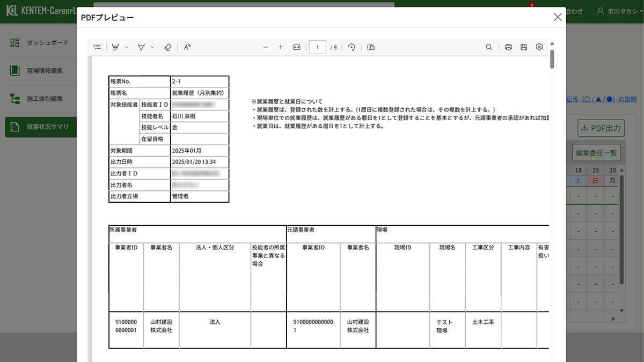Screen dimensions: 644x362
Task: Print the PDF document
Action: 508,47
